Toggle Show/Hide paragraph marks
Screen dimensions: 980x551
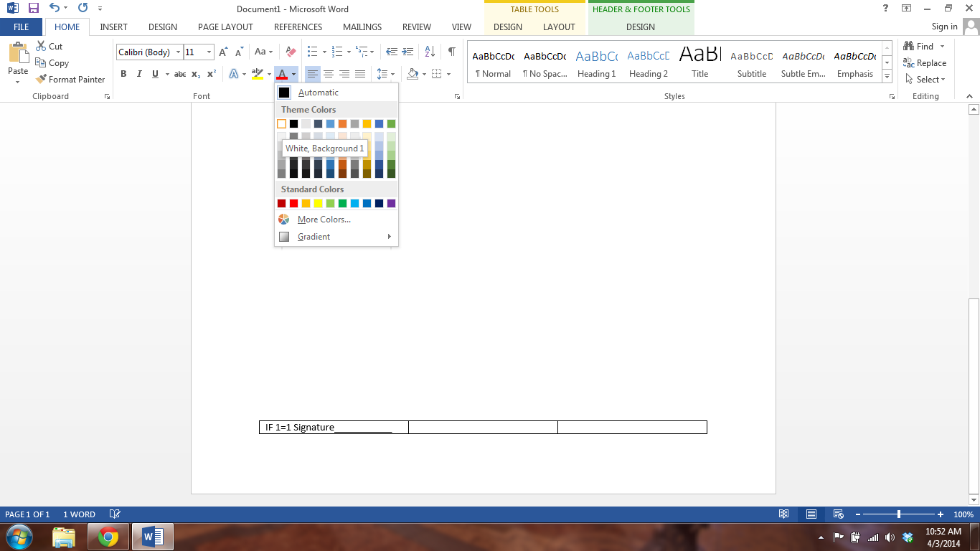[451, 52]
